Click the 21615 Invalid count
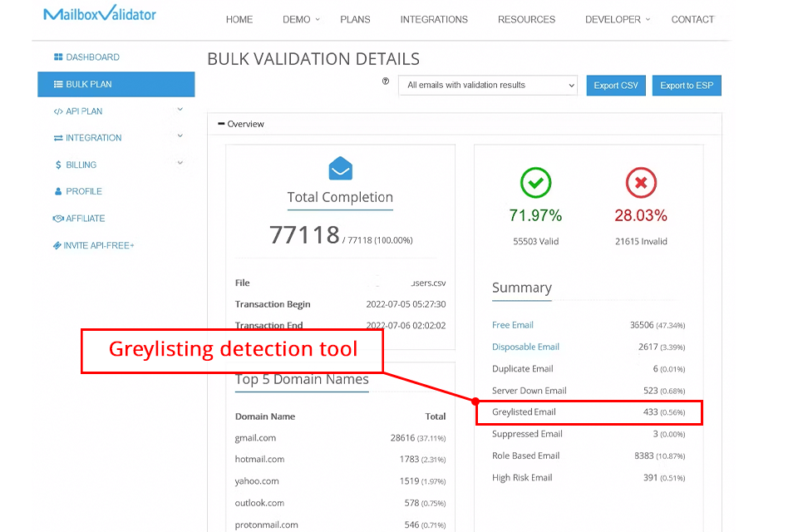 (x=641, y=241)
